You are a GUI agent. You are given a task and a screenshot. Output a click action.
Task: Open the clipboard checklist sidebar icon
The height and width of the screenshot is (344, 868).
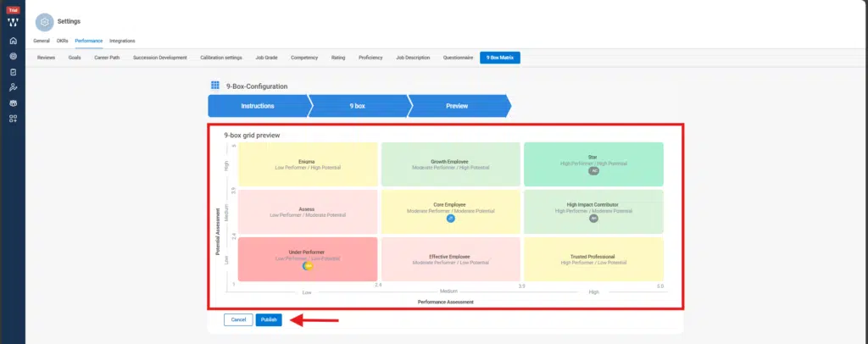13,72
